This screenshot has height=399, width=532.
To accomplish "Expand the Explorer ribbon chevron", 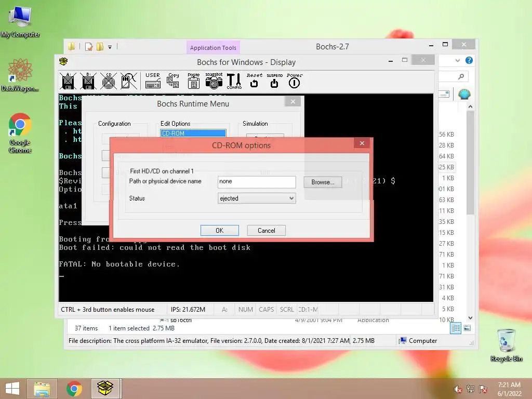I will [457, 60].
